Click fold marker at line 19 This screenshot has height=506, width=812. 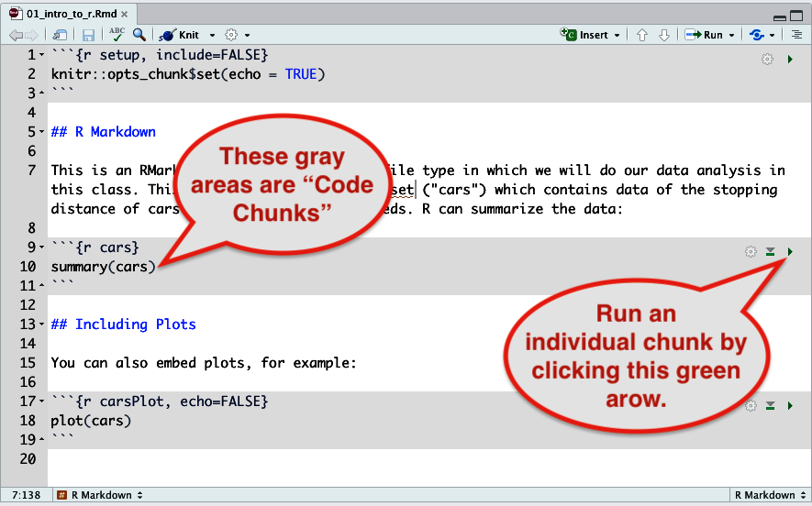42,440
